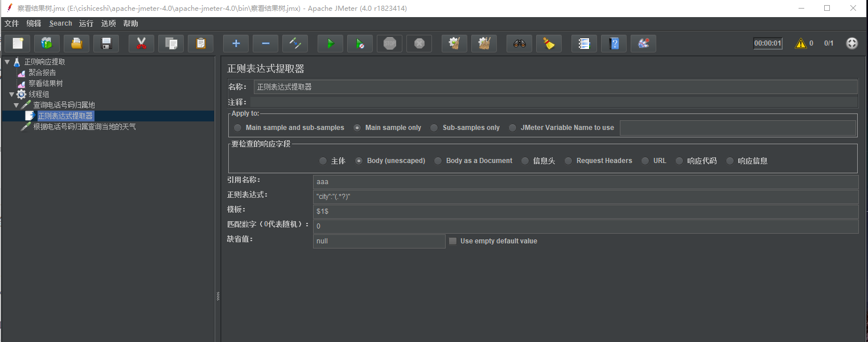Viewport: 868px width, 342px height.
Task: Click the 匹配数字 match number field
Action: (x=586, y=226)
